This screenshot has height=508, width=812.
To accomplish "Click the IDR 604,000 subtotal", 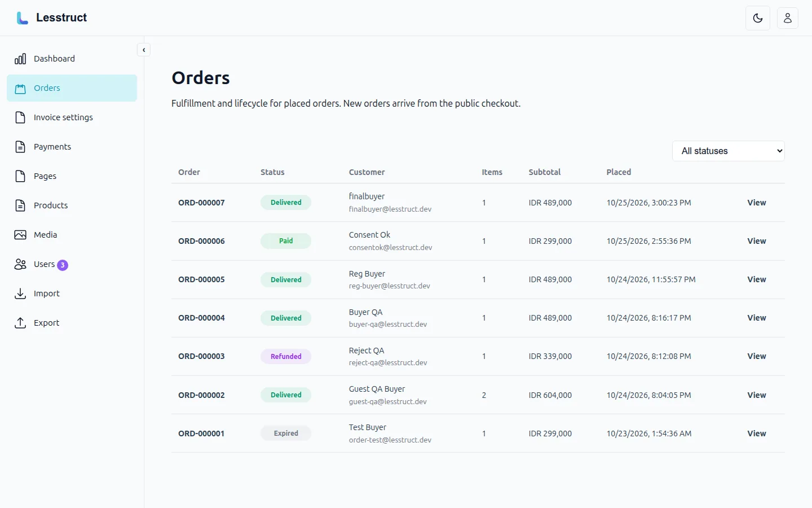I will (x=550, y=395).
